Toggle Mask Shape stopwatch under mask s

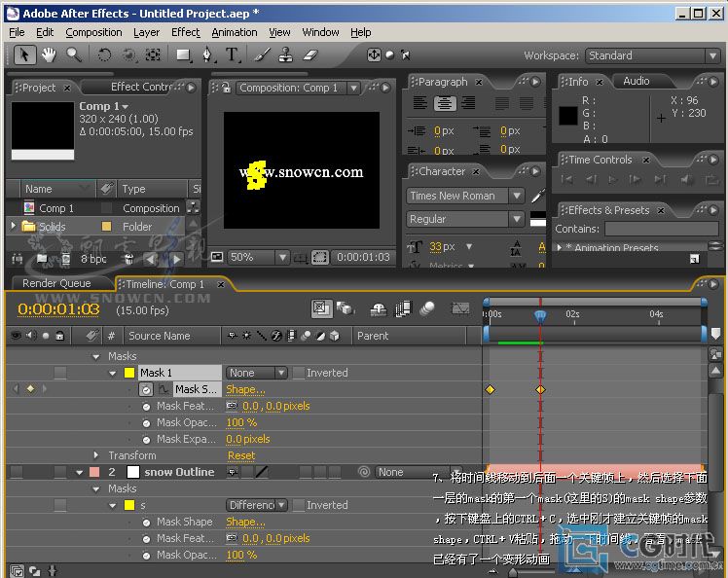click(x=146, y=523)
